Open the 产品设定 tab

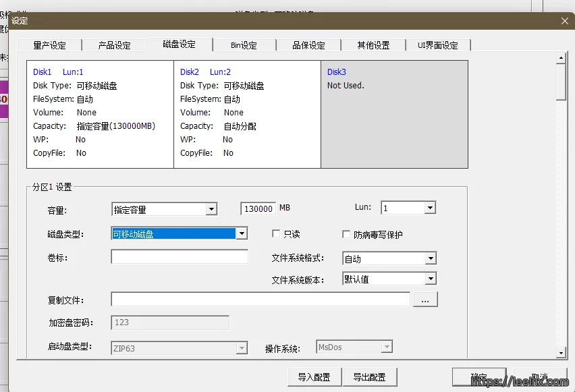(114, 45)
